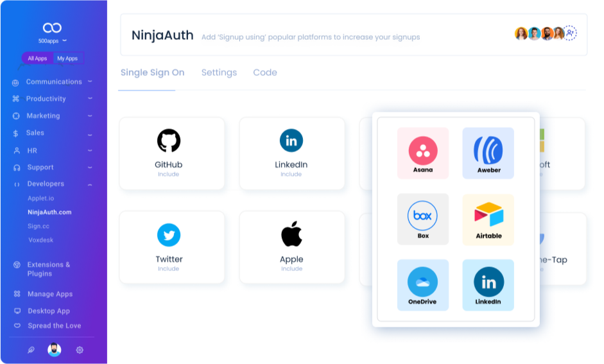Expand the Sales section chevron
The image size is (604, 364).
90,135
